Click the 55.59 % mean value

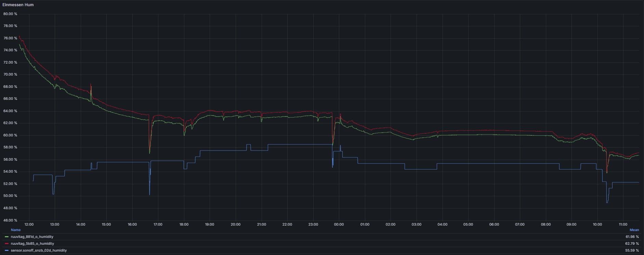point(632,251)
